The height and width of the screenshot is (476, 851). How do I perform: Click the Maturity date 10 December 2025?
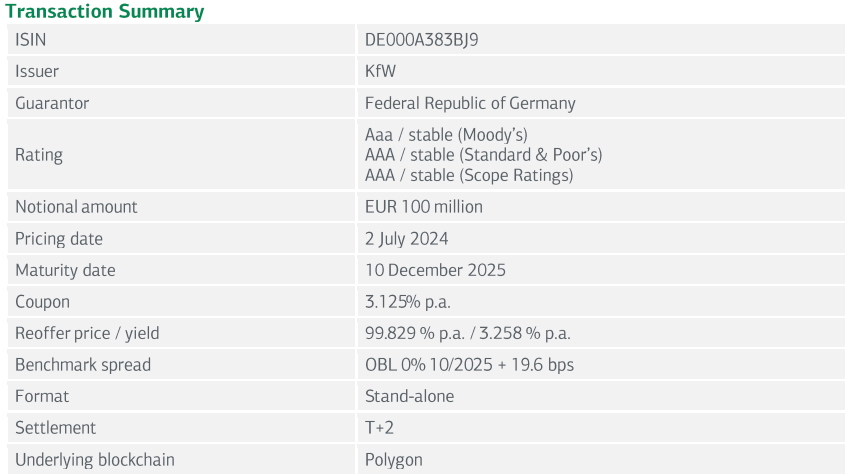click(435, 270)
